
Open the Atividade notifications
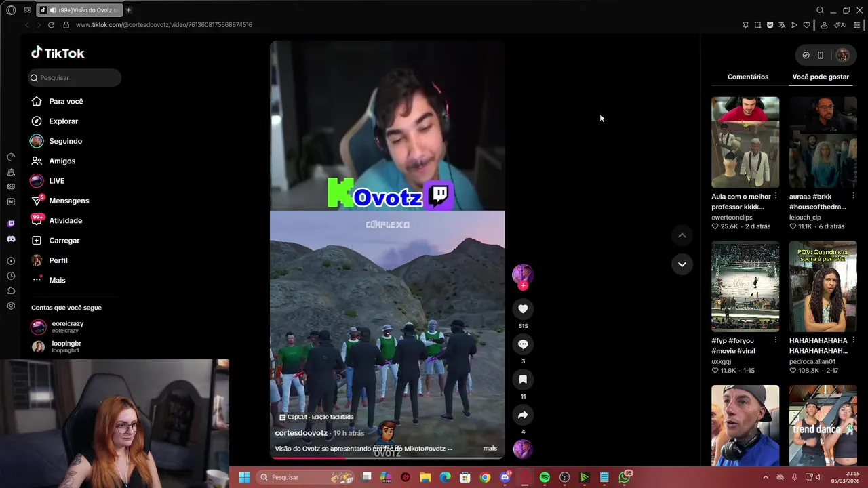coord(56,220)
